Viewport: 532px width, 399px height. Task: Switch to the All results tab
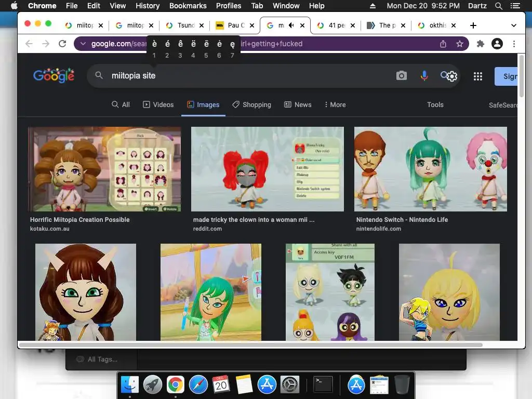121,104
